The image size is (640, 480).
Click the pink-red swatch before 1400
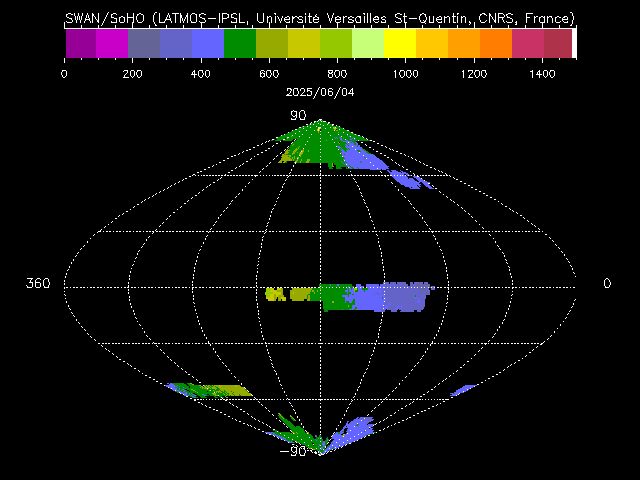click(x=528, y=43)
